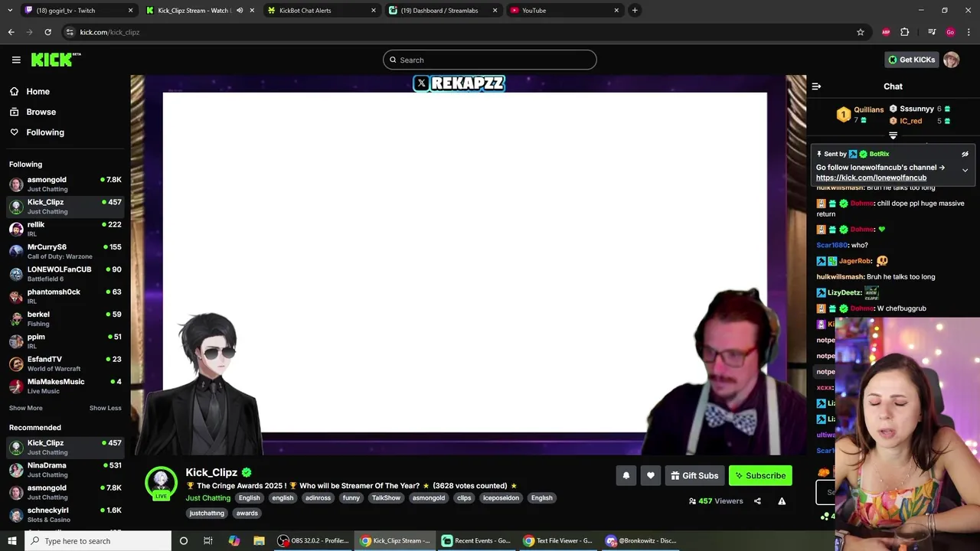Bookmark this page with the star icon
The height and width of the screenshot is (551, 980).
pyautogui.click(x=860, y=32)
